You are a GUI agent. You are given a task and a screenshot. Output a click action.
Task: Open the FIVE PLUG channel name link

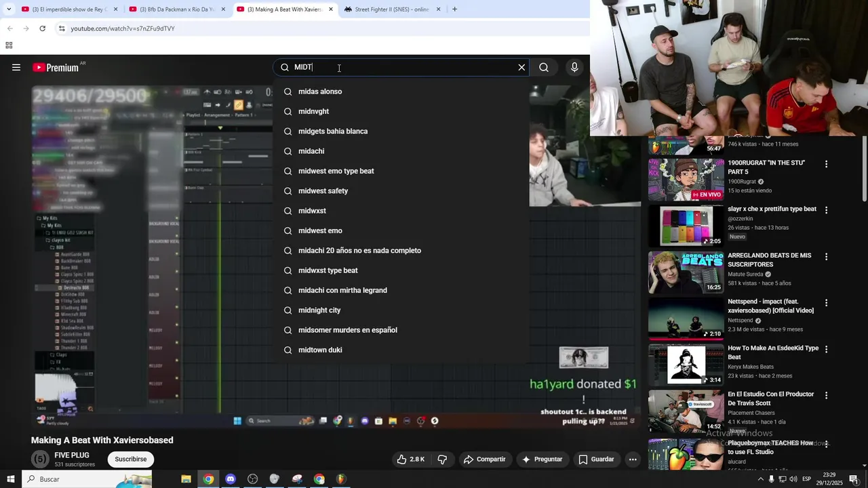click(x=72, y=455)
